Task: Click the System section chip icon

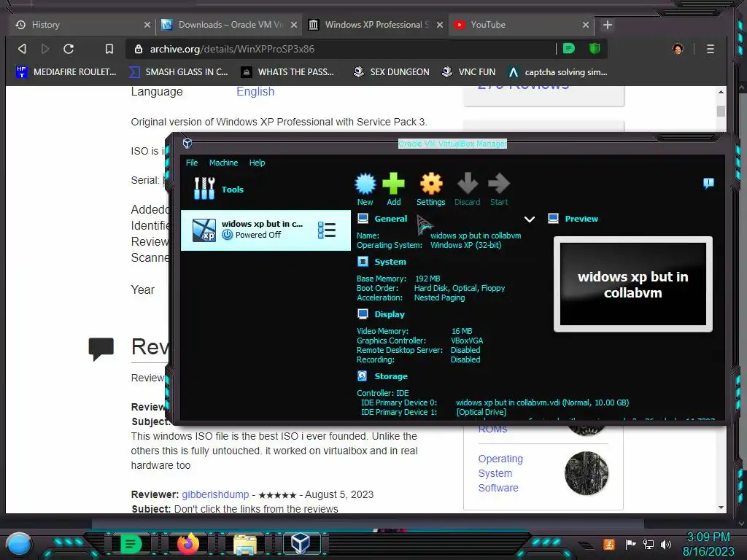Action: click(363, 262)
